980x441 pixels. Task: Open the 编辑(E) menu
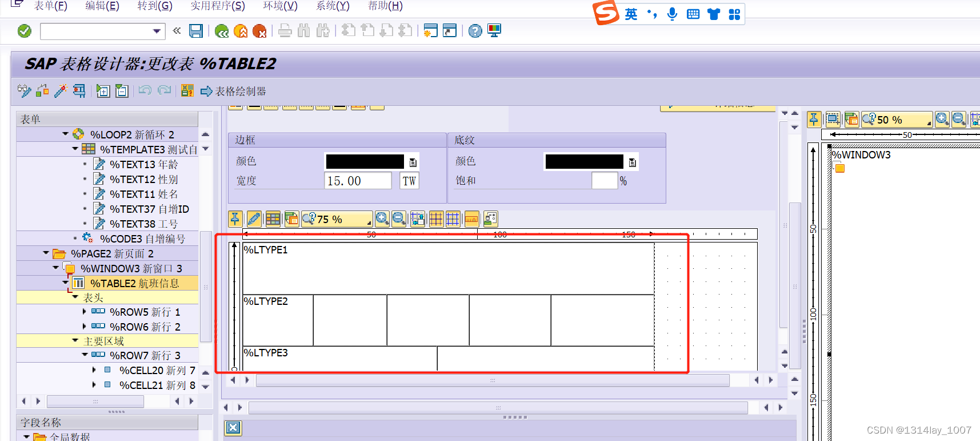[x=102, y=6]
